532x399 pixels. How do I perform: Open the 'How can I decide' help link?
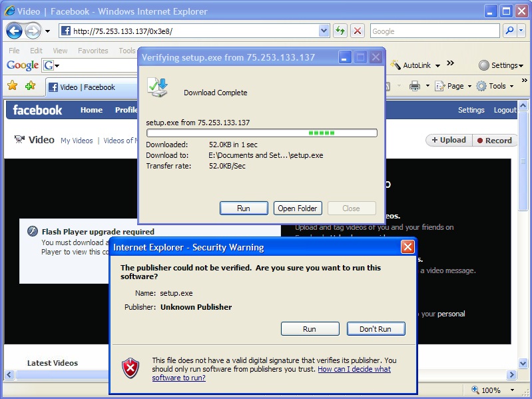click(x=272, y=373)
